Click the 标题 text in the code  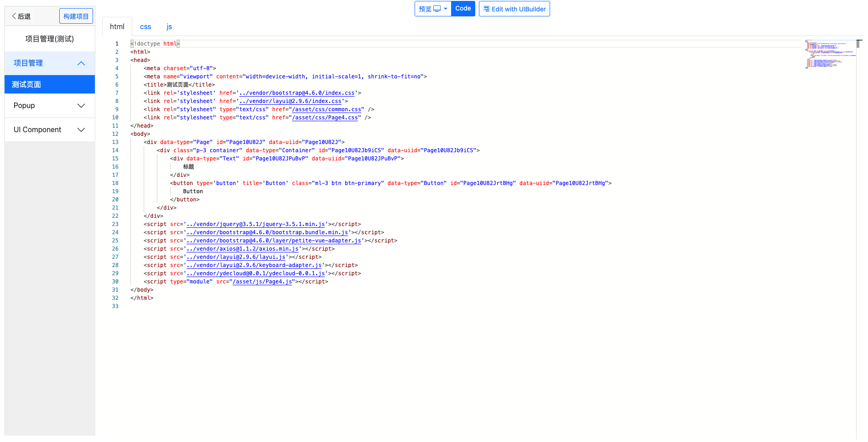(x=188, y=167)
